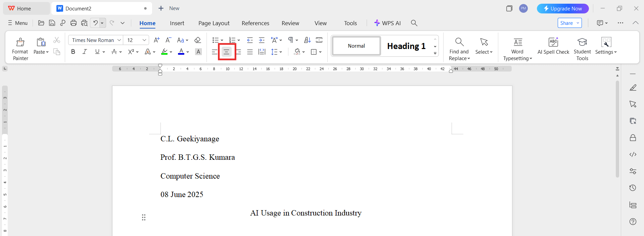Viewport: 644px width, 236px height.
Task: Clear formatting with eraser icon
Action: (198, 40)
